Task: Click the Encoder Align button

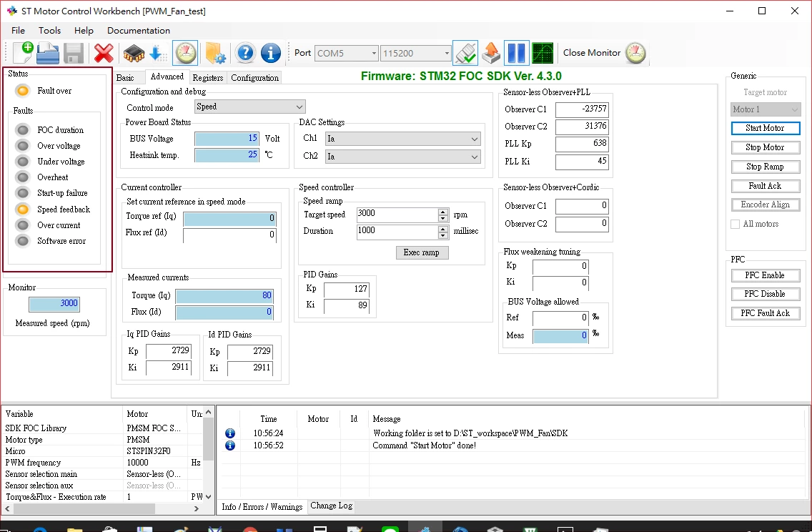Action: 766,205
